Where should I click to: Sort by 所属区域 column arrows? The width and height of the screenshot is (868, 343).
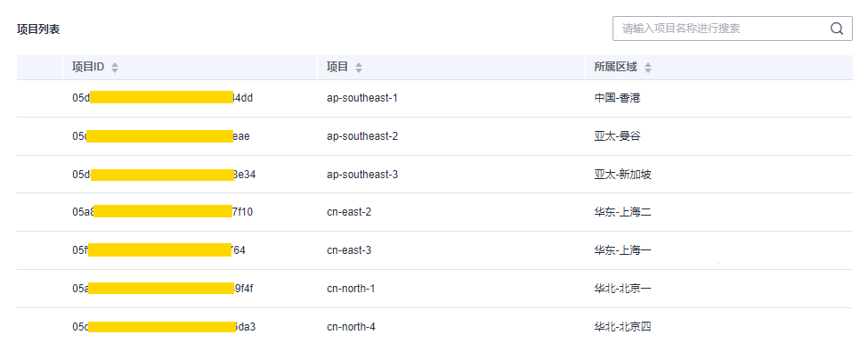pos(648,68)
